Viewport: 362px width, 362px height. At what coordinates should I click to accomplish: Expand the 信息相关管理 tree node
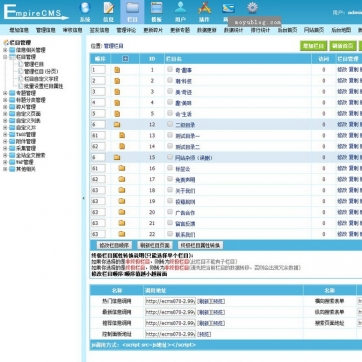5,50
